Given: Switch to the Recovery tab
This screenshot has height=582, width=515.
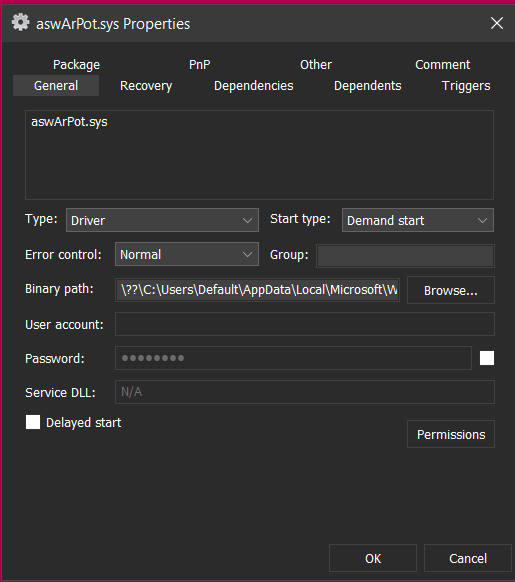Looking at the screenshot, I should [x=146, y=86].
